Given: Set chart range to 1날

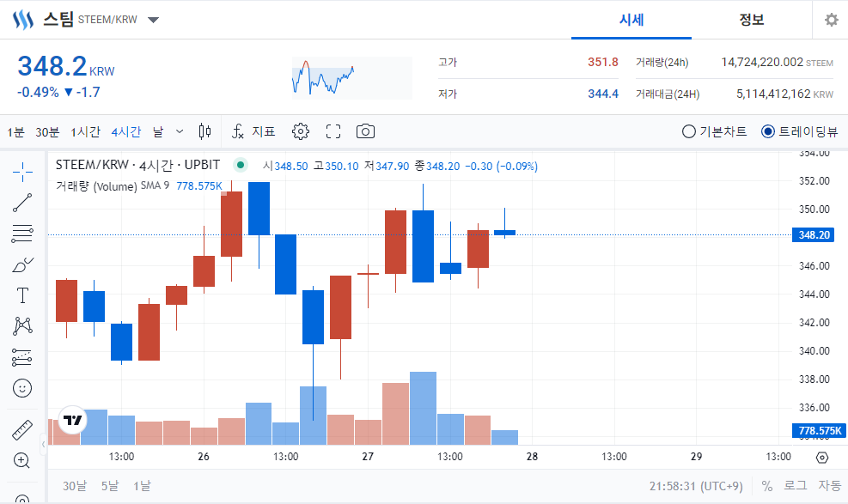Looking at the screenshot, I should tap(142, 486).
